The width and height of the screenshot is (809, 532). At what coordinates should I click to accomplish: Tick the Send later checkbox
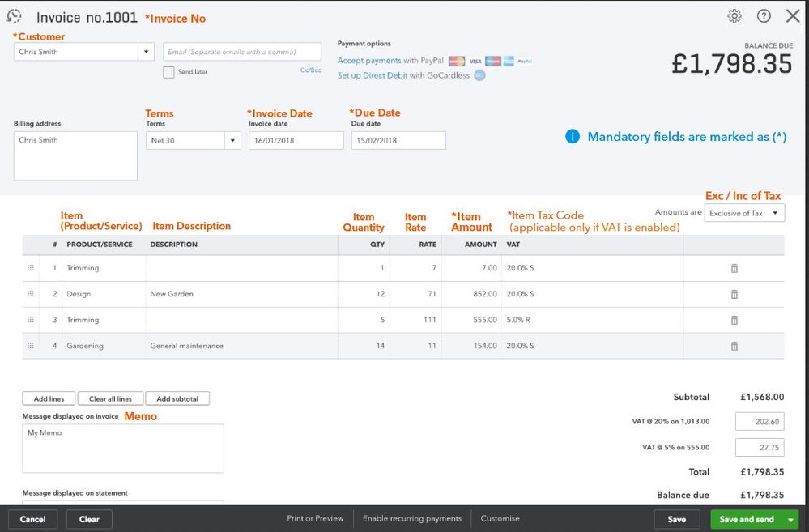click(168, 72)
